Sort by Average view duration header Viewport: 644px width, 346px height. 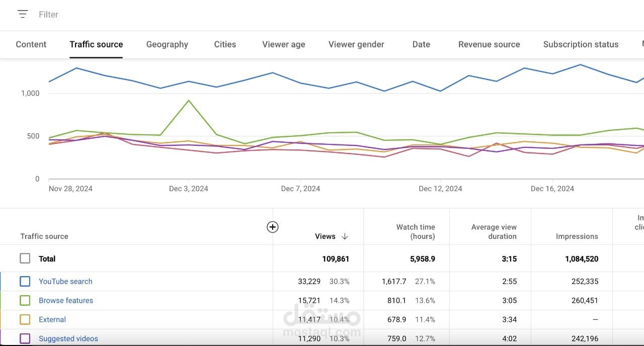click(494, 232)
